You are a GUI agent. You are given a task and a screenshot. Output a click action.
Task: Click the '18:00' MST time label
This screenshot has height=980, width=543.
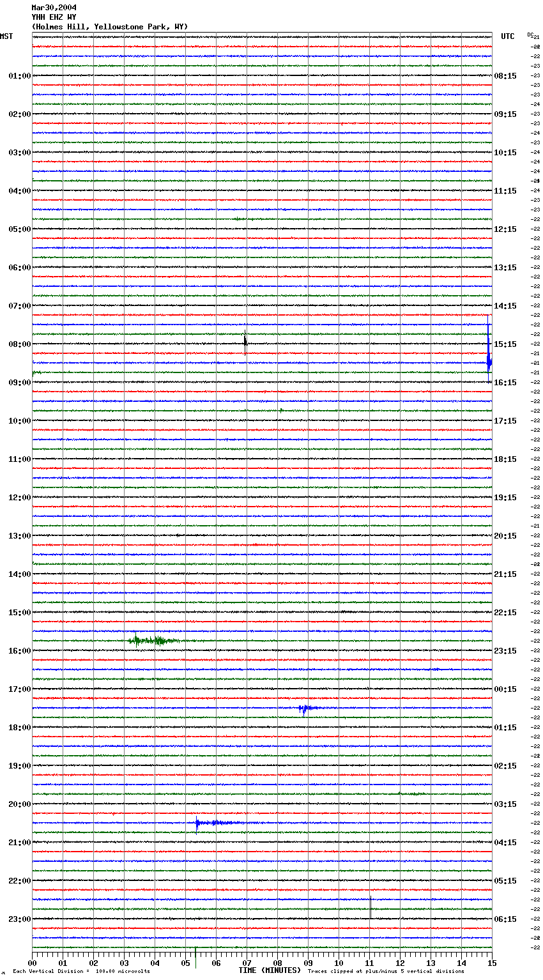(20, 728)
